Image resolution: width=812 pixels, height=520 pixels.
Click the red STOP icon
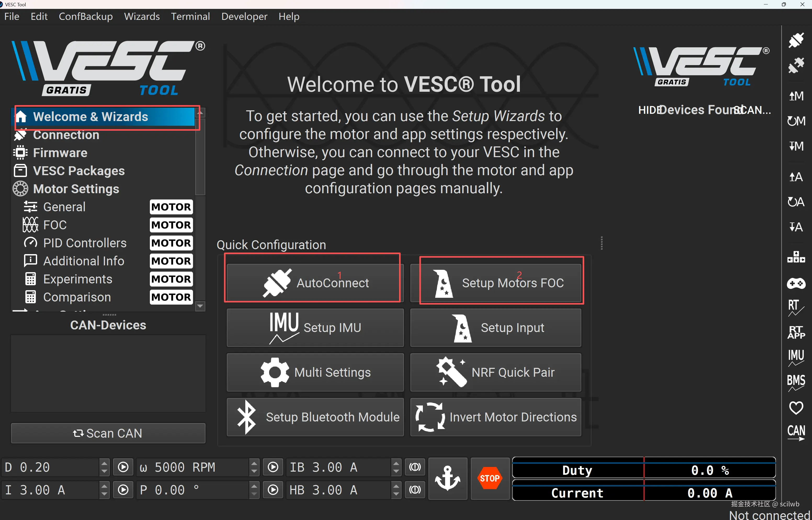coord(490,478)
